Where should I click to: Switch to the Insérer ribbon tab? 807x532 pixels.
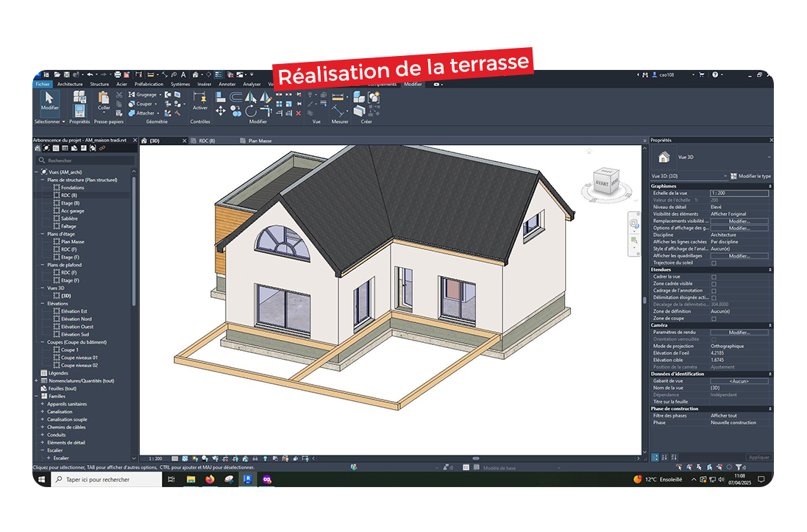pyautogui.click(x=205, y=84)
